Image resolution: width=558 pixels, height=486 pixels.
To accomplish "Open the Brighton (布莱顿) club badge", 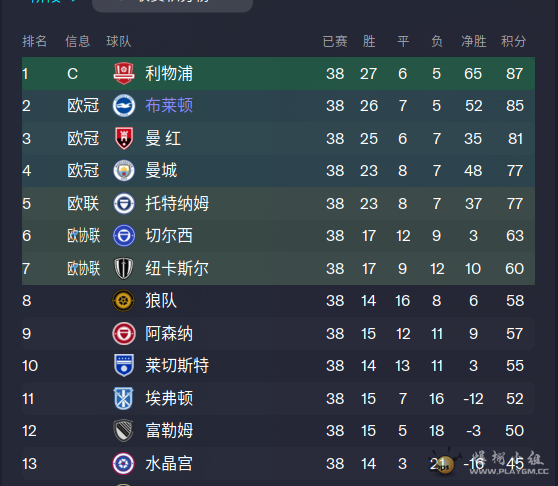I will [123, 106].
